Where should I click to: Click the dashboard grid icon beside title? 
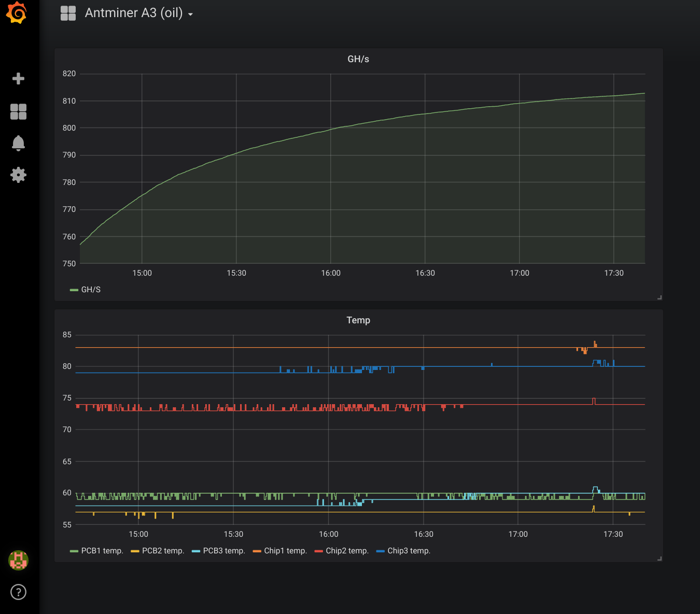(68, 13)
